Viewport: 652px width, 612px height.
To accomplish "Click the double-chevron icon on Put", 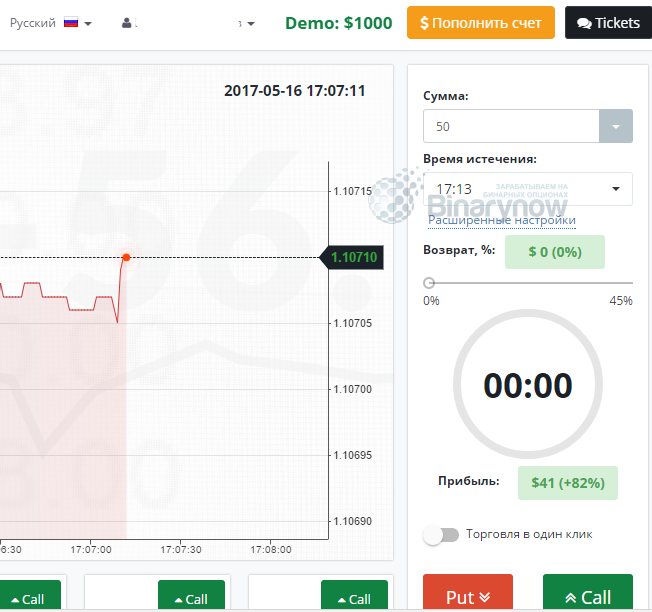I will coord(484,597).
